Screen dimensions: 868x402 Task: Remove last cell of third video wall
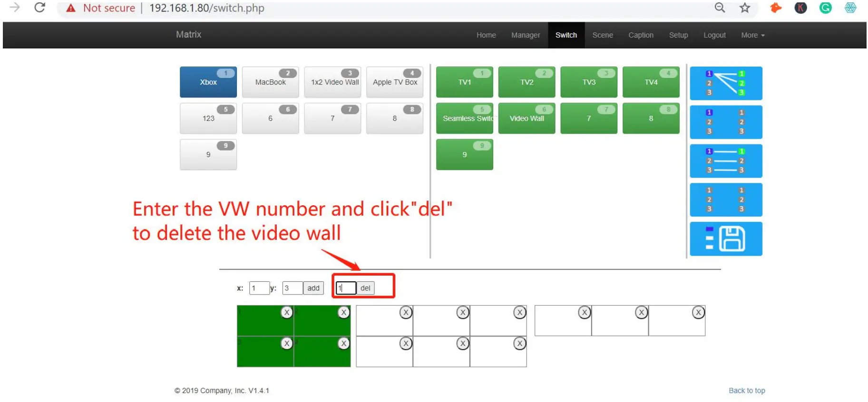point(698,312)
